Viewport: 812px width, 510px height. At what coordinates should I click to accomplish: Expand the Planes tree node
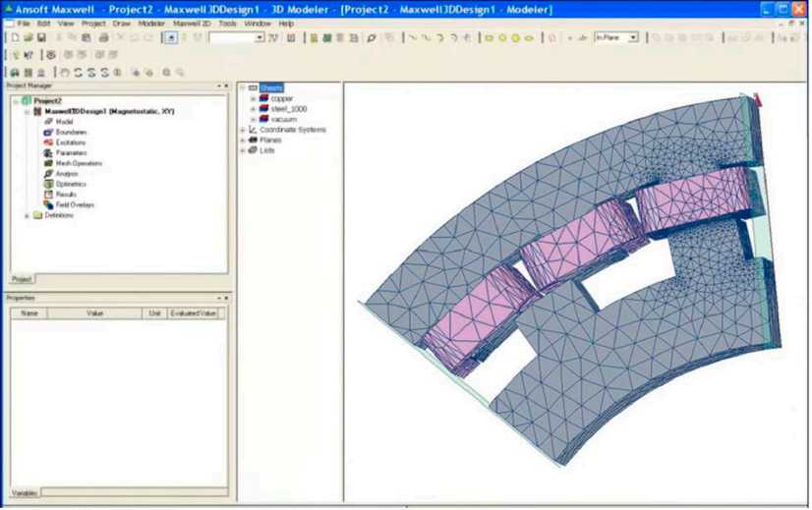point(243,141)
